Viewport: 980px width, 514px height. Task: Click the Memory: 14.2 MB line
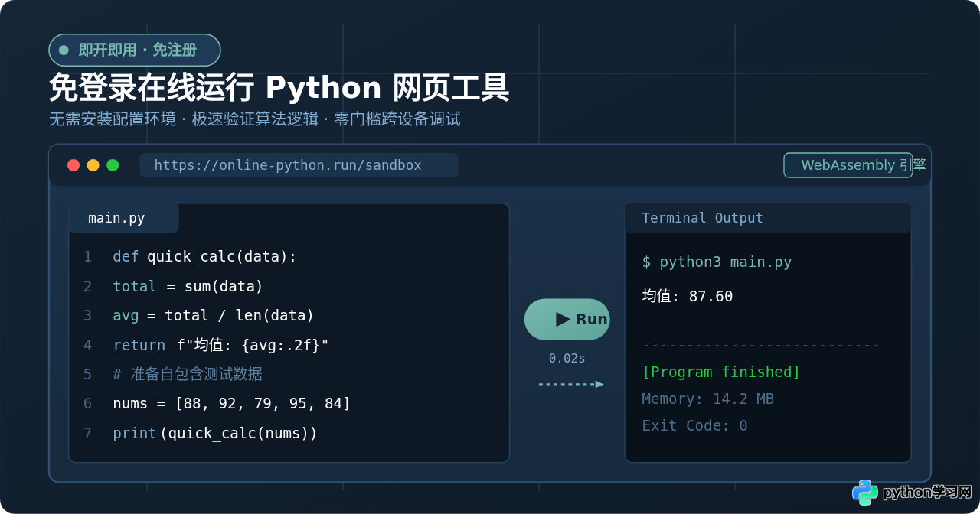707,399
